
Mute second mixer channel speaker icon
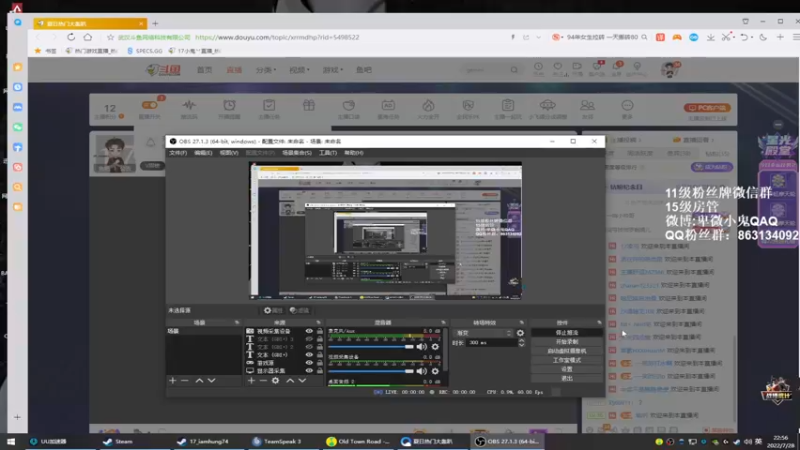[x=421, y=371]
